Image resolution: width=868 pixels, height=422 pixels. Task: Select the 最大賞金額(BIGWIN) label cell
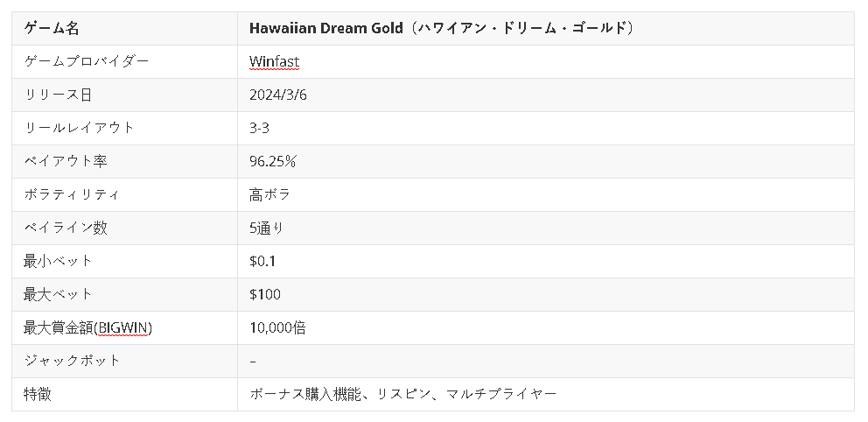pyautogui.click(x=124, y=327)
